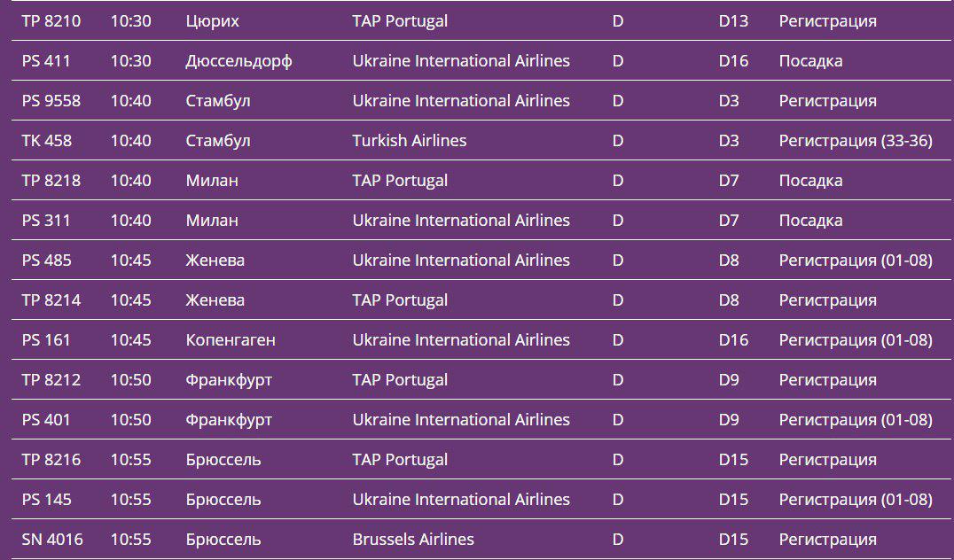The image size is (954, 560).
Task: Click the Милан destination for TP 8218
Action: (x=212, y=181)
